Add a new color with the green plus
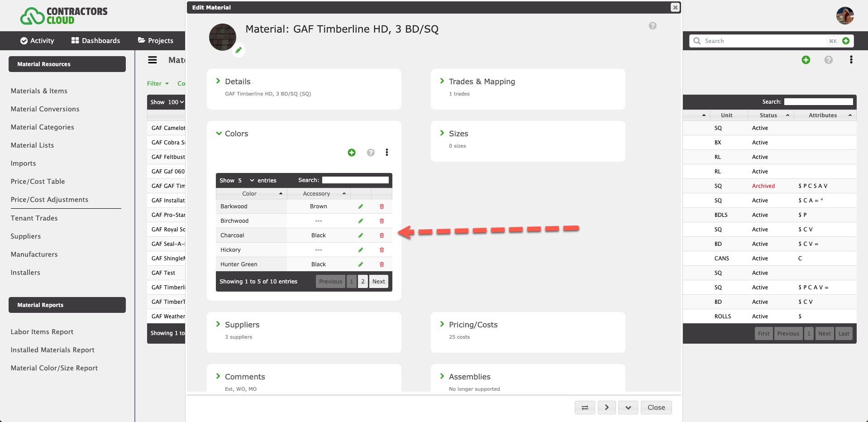The height and width of the screenshot is (422, 868). (x=352, y=153)
